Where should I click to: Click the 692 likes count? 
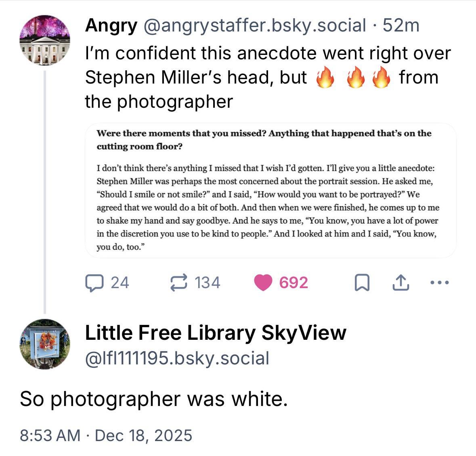pyautogui.click(x=294, y=282)
